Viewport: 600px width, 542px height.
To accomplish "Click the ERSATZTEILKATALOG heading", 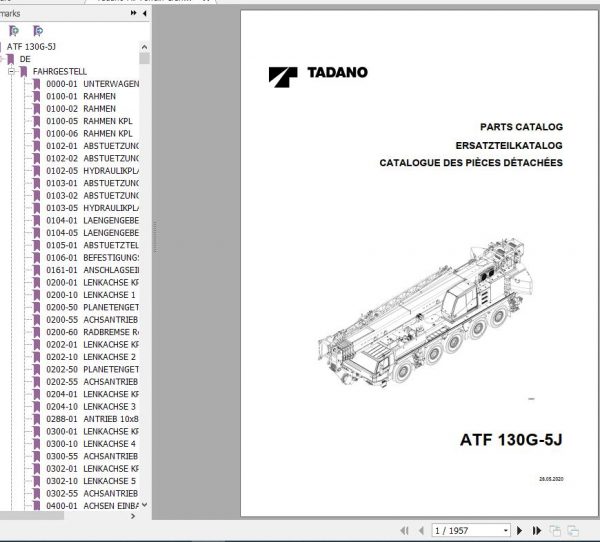I will pos(509,145).
